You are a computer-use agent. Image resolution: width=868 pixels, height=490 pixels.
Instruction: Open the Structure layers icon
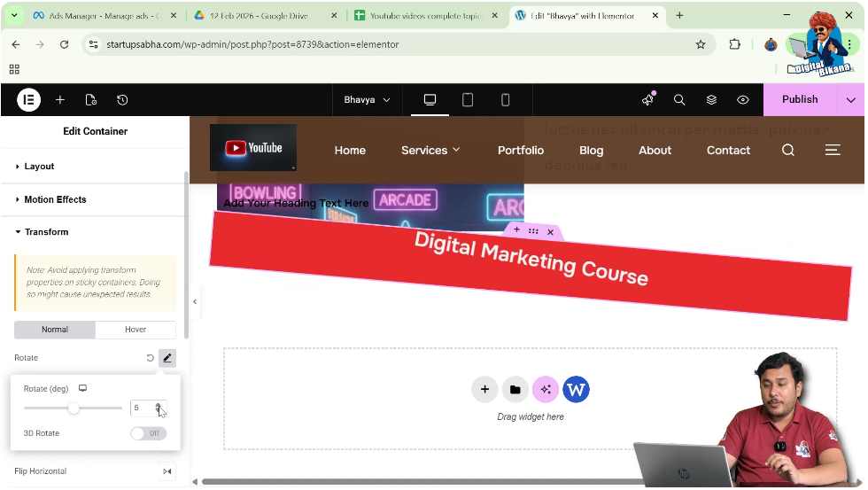711,100
